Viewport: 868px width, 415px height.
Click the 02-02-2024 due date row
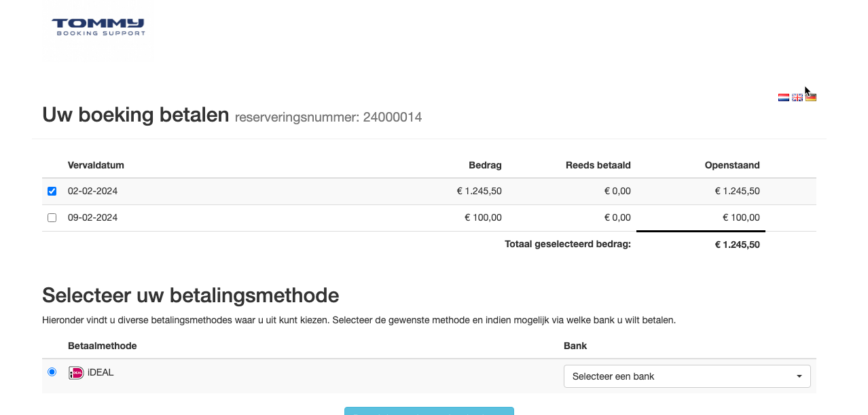coord(429,192)
